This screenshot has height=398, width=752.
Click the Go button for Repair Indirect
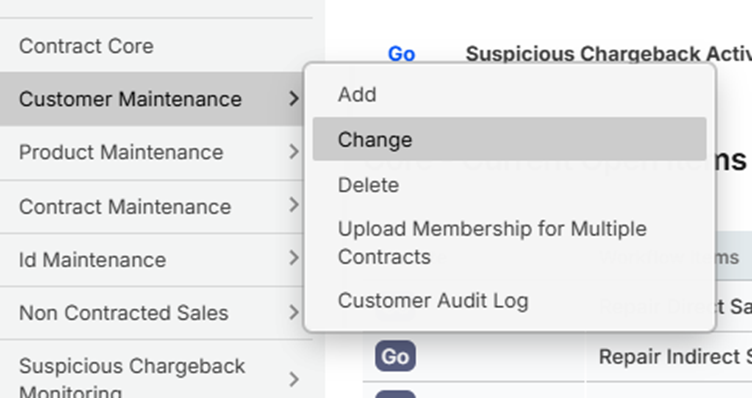[x=395, y=356]
